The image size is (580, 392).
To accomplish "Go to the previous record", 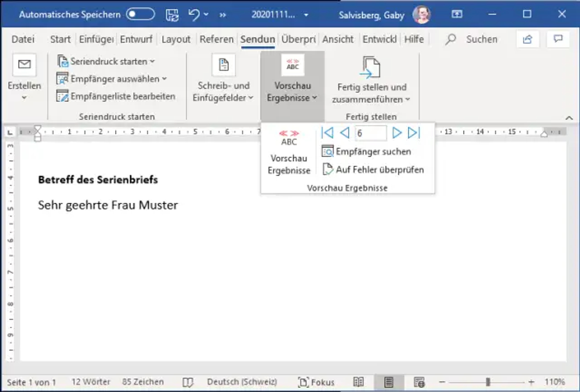I will click(344, 133).
